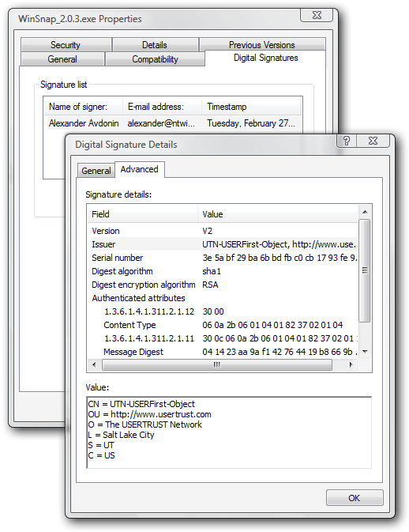Select the Content Type row
The image size is (409, 532).
pos(223,325)
